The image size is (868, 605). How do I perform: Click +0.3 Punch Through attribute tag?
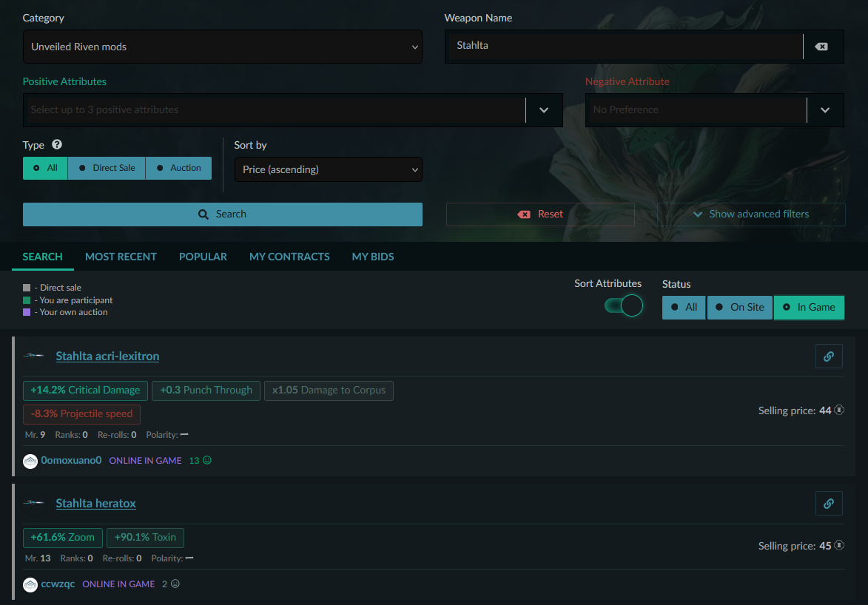206,391
